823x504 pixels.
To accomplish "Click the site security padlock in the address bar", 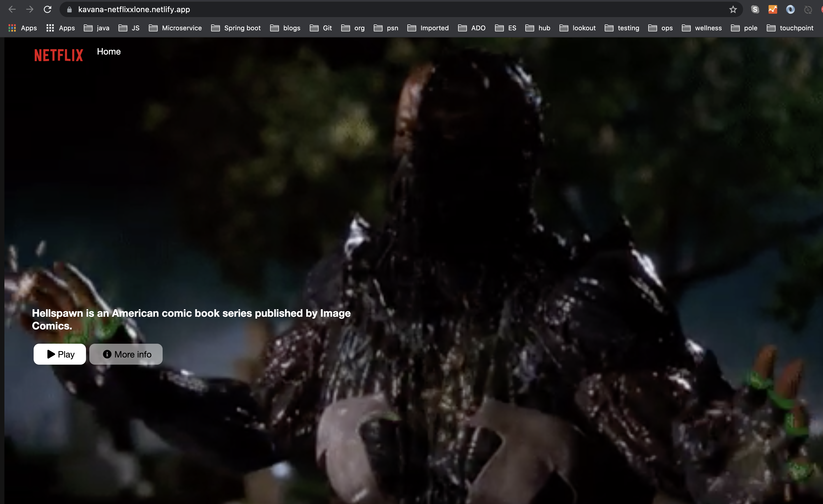I will pos(69,9).
